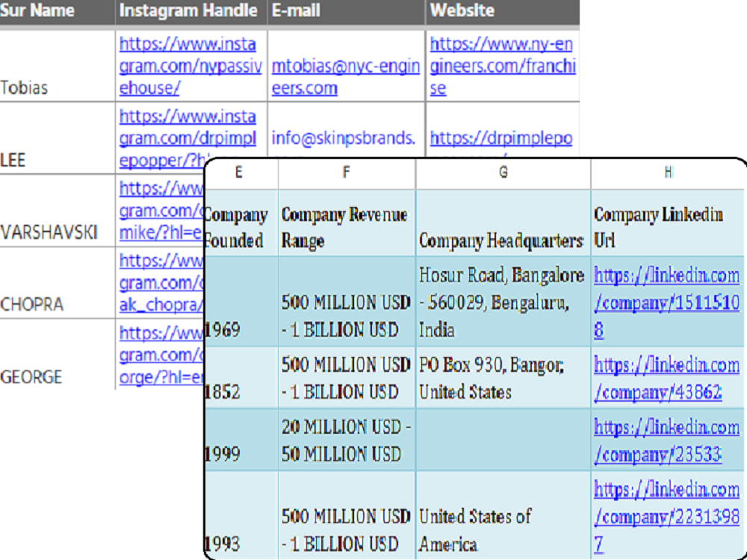Open Instagram link in CHOPRA row

[x=161, y=283]
